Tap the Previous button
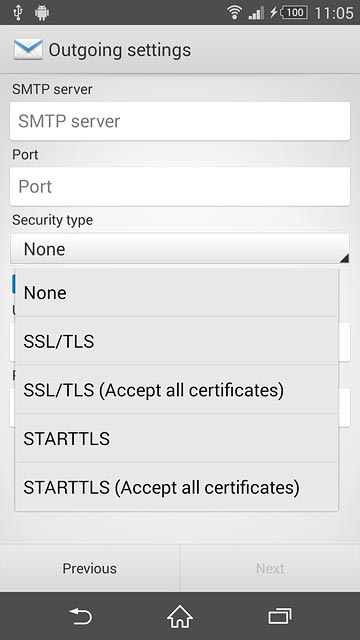The width and height of the screenshot is (360, 640). (89, 568)
